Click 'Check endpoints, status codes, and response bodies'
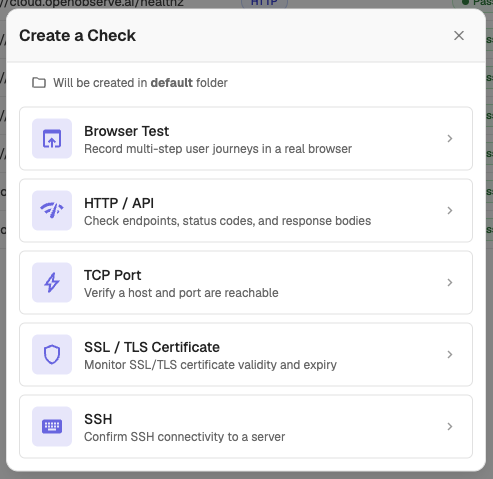The height and width of the screenshot is (479, 493). [228, 221]
